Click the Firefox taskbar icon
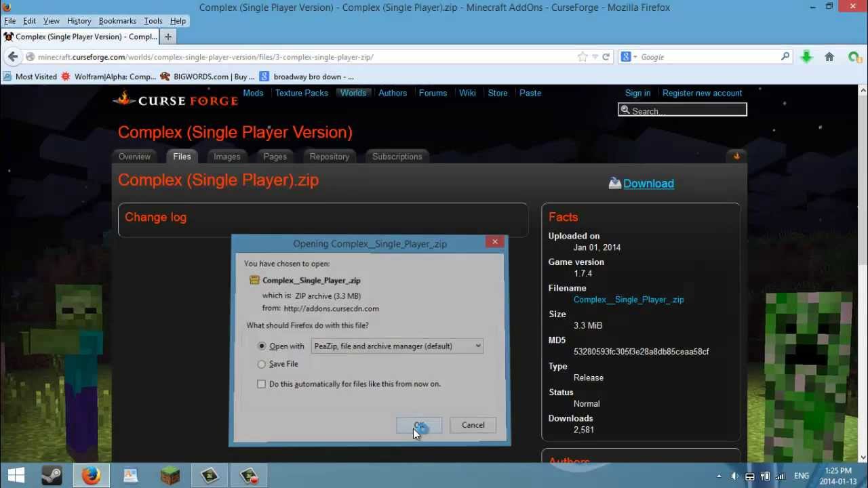 [91, 476]
